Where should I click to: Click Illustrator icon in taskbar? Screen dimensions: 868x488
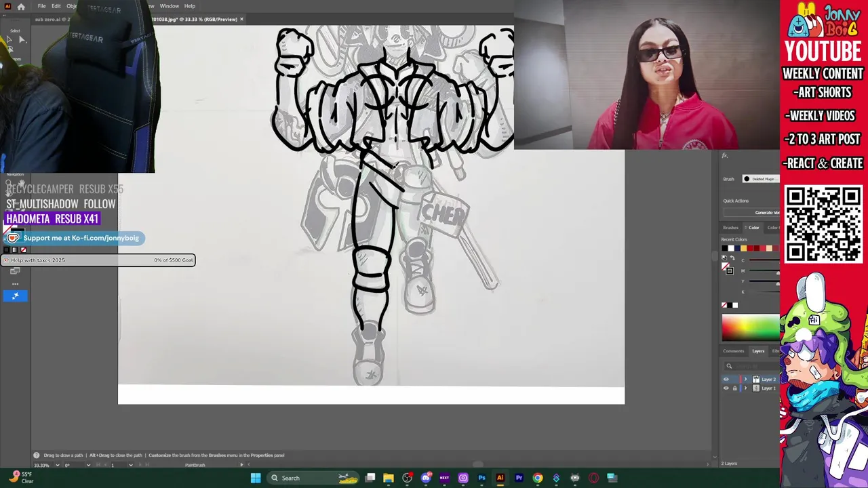(500, 478)
